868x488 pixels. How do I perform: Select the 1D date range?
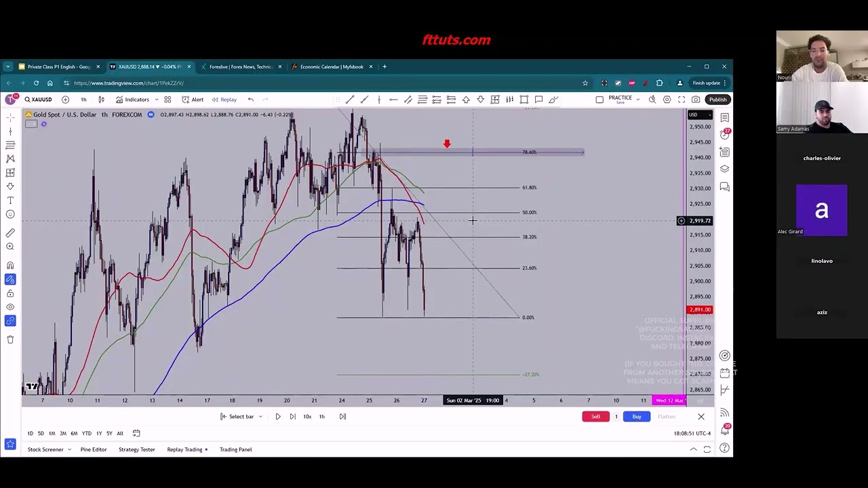pyautogui.click(x=30, y=434)
